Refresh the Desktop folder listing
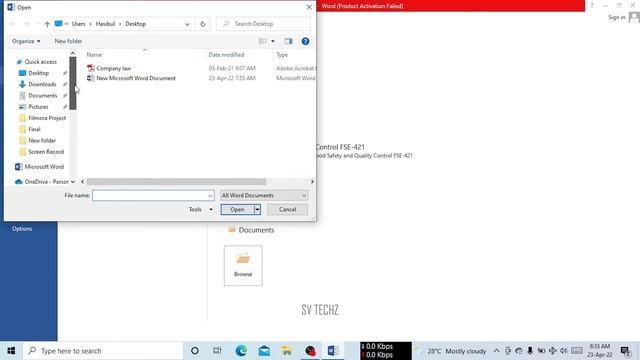The height and width of the screenshot is (360, 640). tap(202, 24)
